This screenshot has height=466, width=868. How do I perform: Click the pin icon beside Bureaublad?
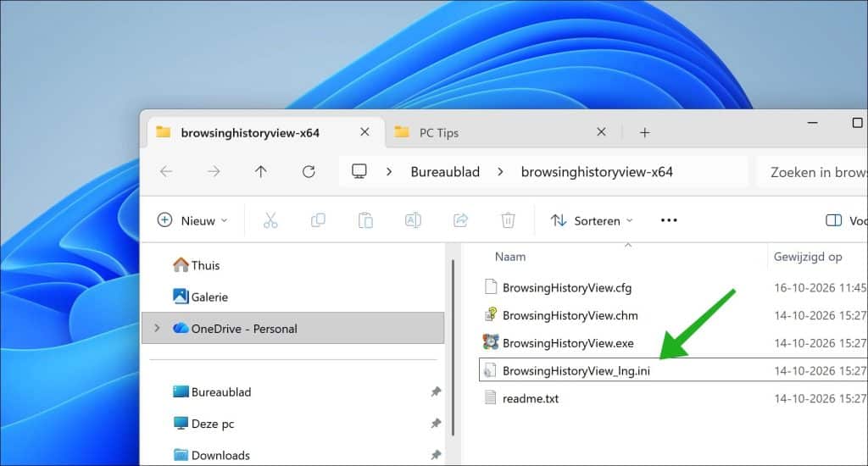(437, 391)
